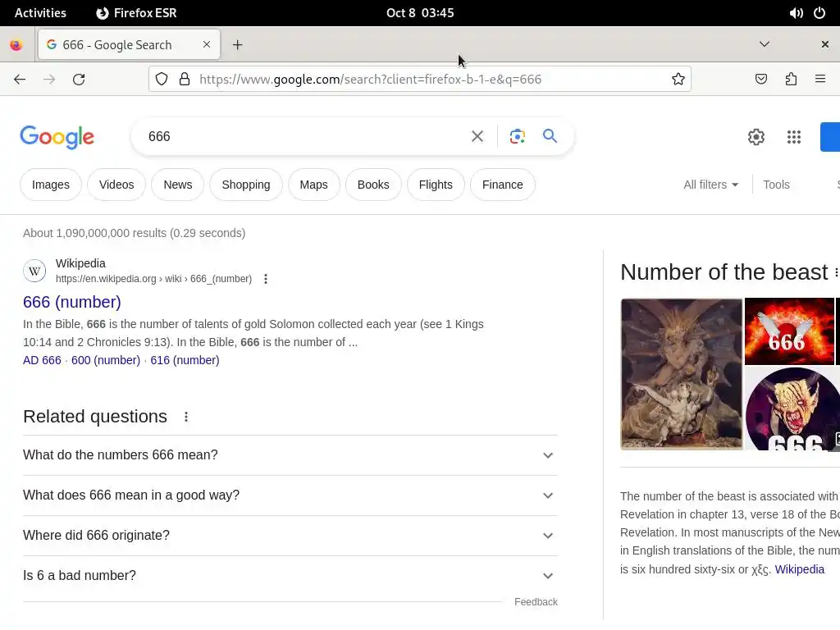Follow the 600 (number) sublink
The width and height of the screenshot is (840, 630).
tap(106, 361)
